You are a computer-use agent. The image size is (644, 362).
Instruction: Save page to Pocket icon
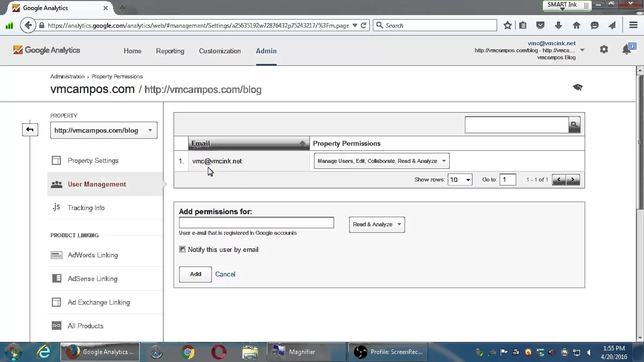(x=540, y=25)
